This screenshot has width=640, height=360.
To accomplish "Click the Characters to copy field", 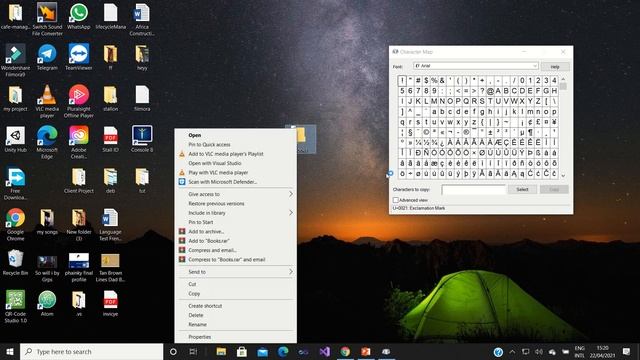I will tap(473, 189).
